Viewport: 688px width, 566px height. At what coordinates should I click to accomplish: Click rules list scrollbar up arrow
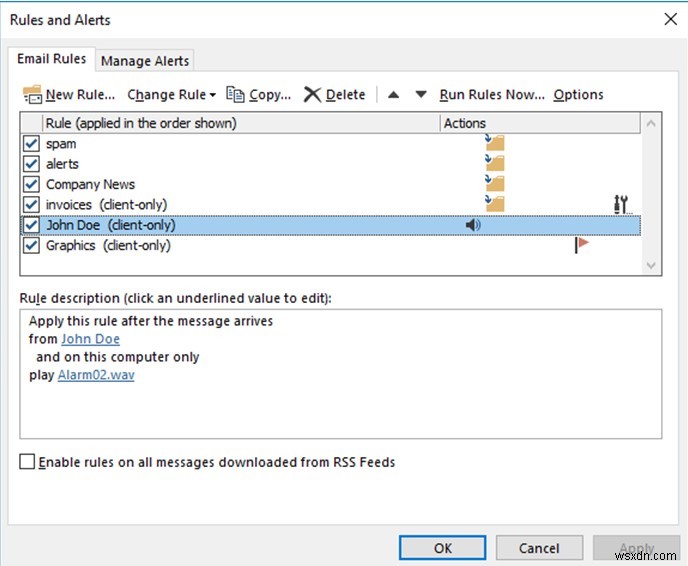coord(651,123)
